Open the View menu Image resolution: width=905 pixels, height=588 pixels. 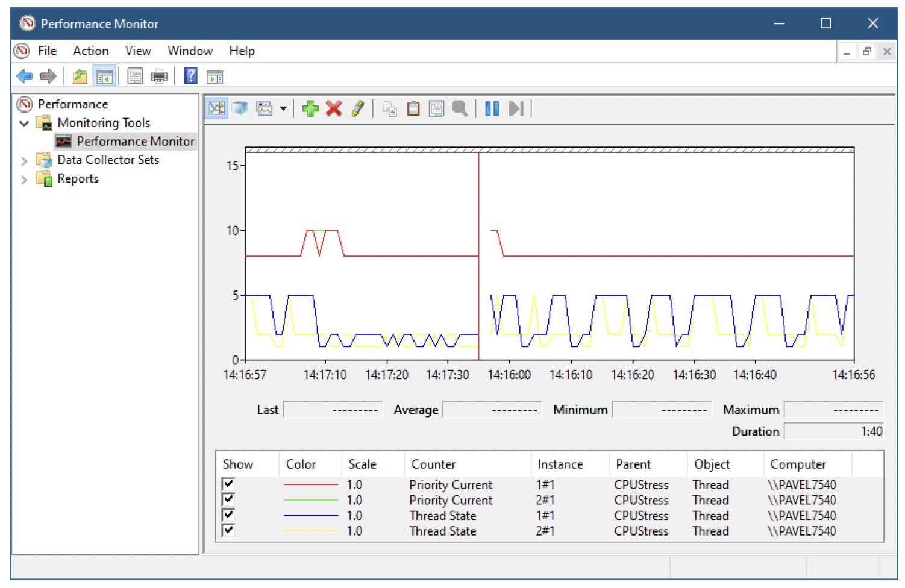[138, 51]
